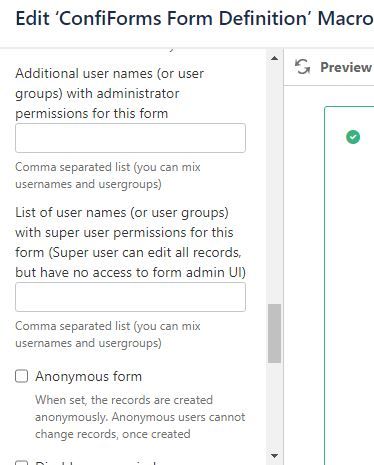This screenshot has width=374, height=465.
Task: Click the comma separated hint under administrator field
Action: (108, 175)
